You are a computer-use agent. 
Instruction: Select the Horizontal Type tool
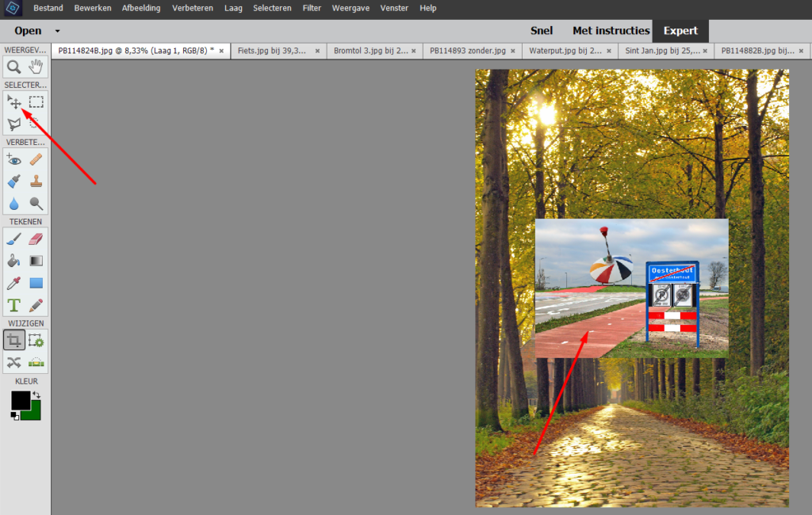(x=14, y=305)
